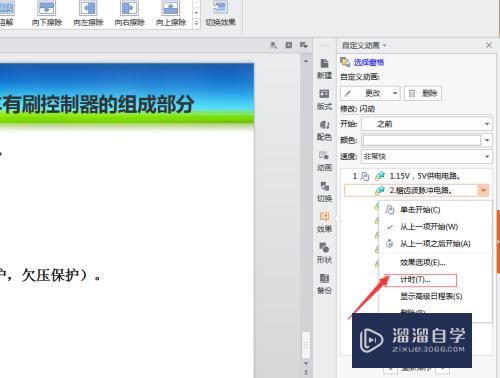Click the next-slide double arrow below scrollbar
This screenshot has width=500, height=378.
[x=306, y=372]
